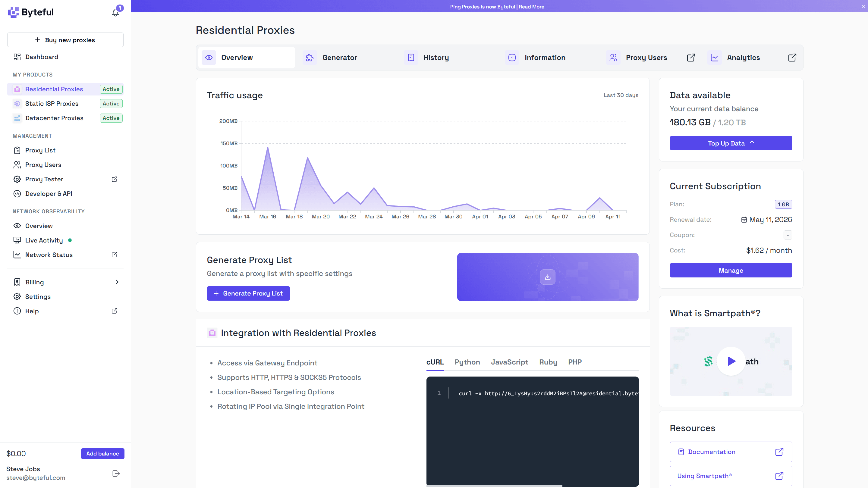Click the Using Smartpath external-link icon
This screenshot has height=488, width=868.
tap(779, 476)
